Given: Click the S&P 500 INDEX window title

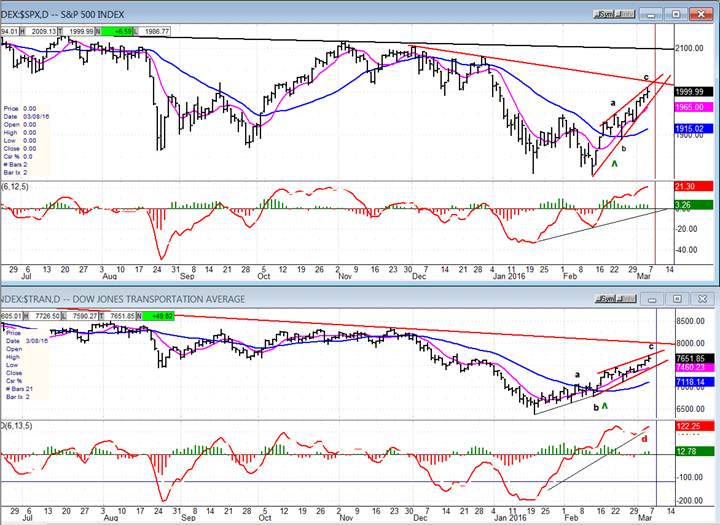Looking at the screenshot, I should (x=62, y=15).
